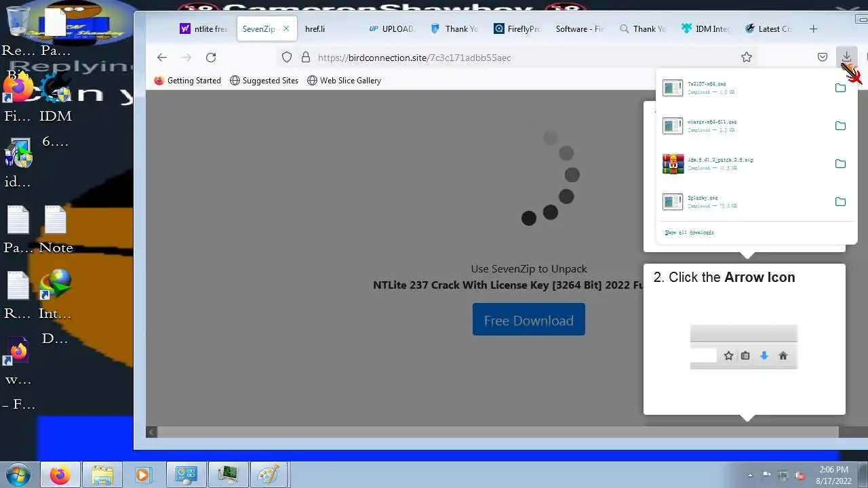Click the padlock site info icon

coord(306,58)
